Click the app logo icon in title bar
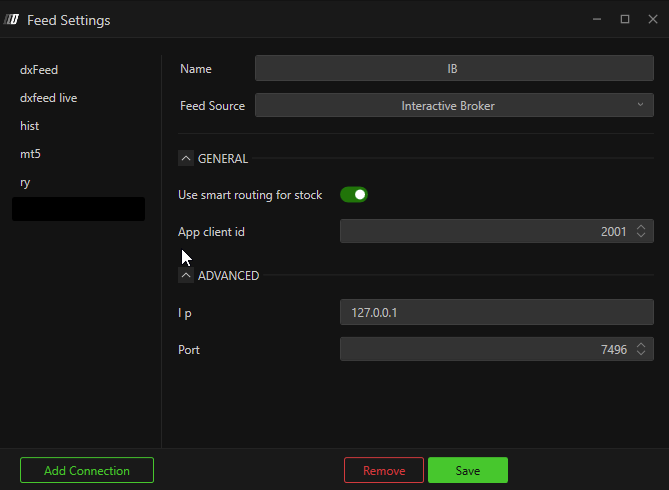Viewport: 669px width, 490px height. (13, 20)
